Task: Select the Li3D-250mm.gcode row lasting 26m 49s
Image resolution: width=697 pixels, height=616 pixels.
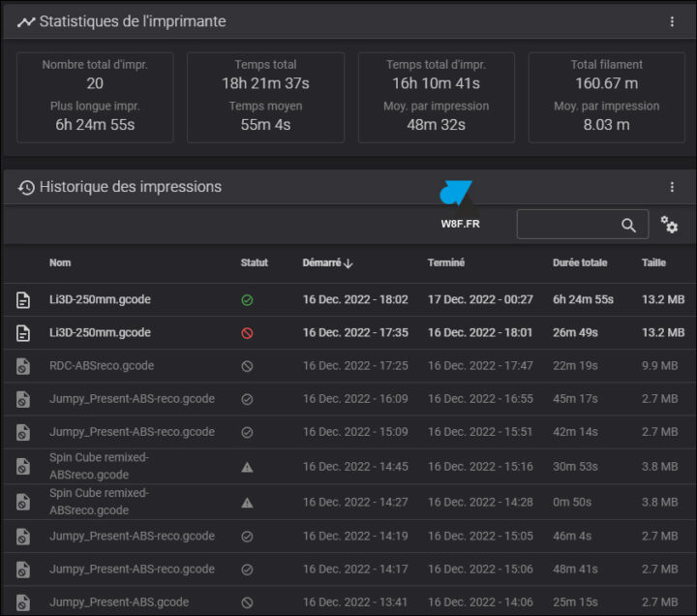Action: 348,332
